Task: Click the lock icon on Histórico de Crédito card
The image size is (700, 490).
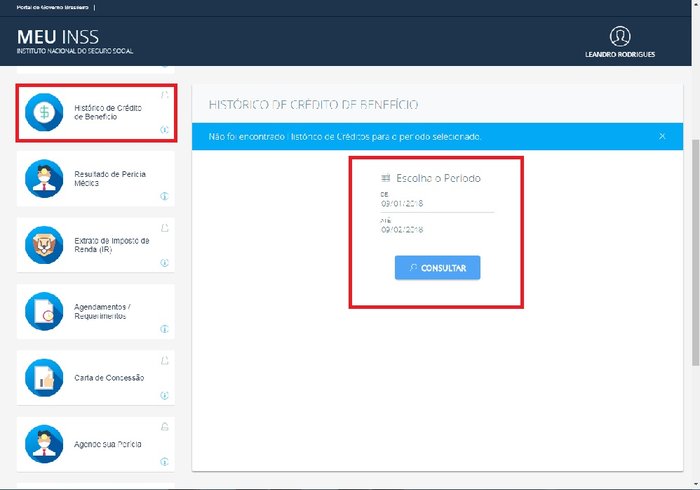Action: pyautogui.click(x=165, y=95)
